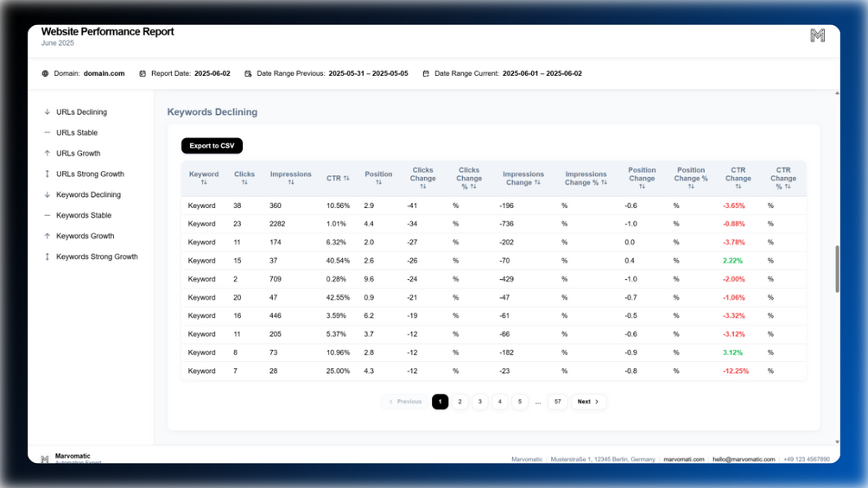The image size is (868, 488).
Task: Click the vertical scrollbar thumb
Action: point(837,269)
